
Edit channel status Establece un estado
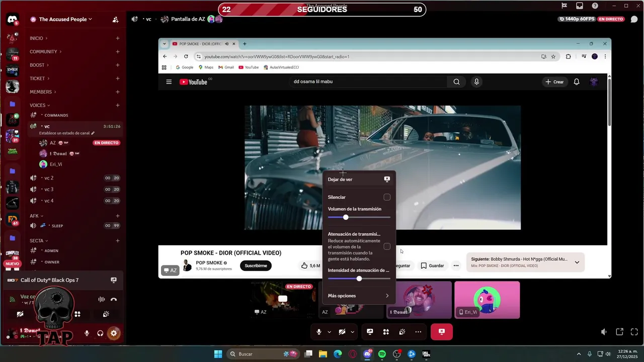pyautogui.click(x=67, y=133)
